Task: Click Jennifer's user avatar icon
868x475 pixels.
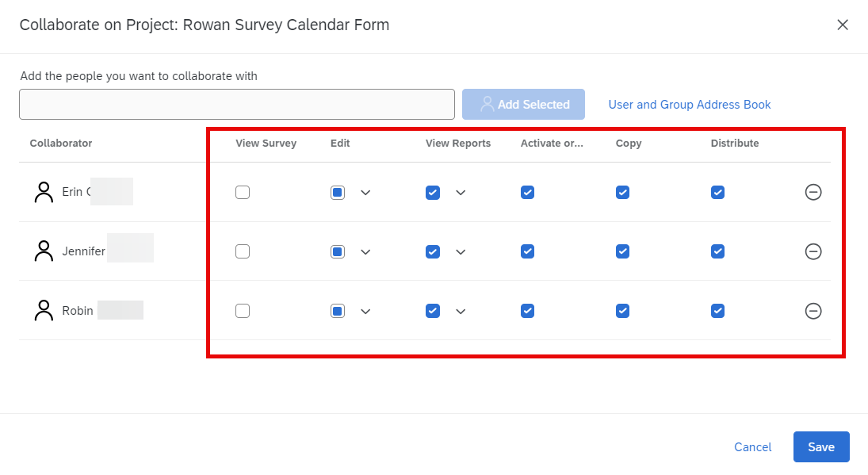Action: [x=44, y=251]
